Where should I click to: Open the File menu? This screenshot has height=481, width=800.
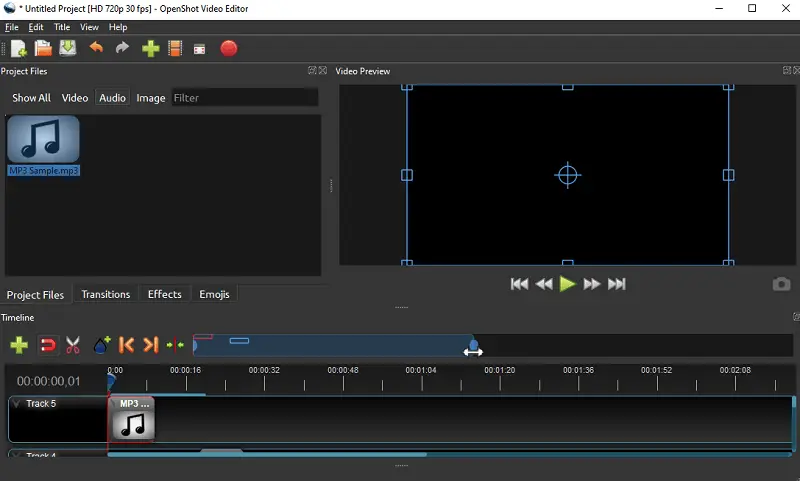tap(12, 27)
